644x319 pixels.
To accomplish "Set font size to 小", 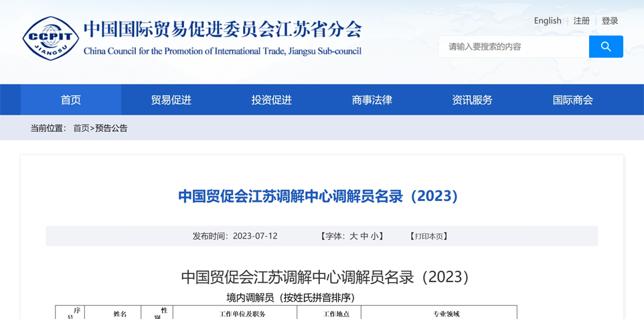I will click(375, 237).
